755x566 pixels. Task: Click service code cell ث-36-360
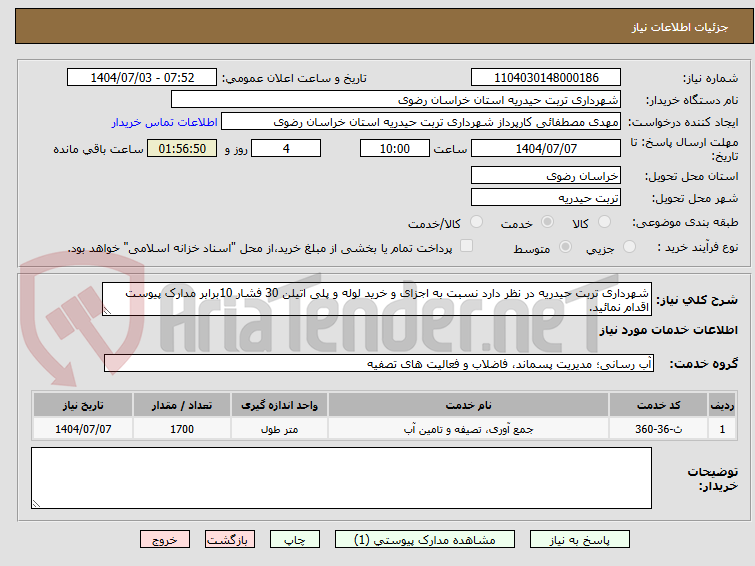pyautogui.click(x=658, y=429)
